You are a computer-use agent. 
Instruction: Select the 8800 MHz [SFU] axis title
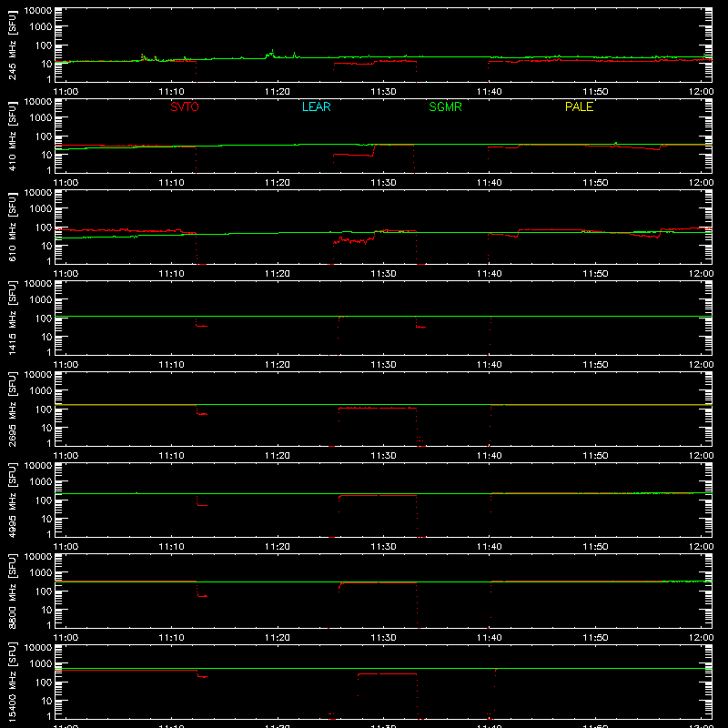13,591
